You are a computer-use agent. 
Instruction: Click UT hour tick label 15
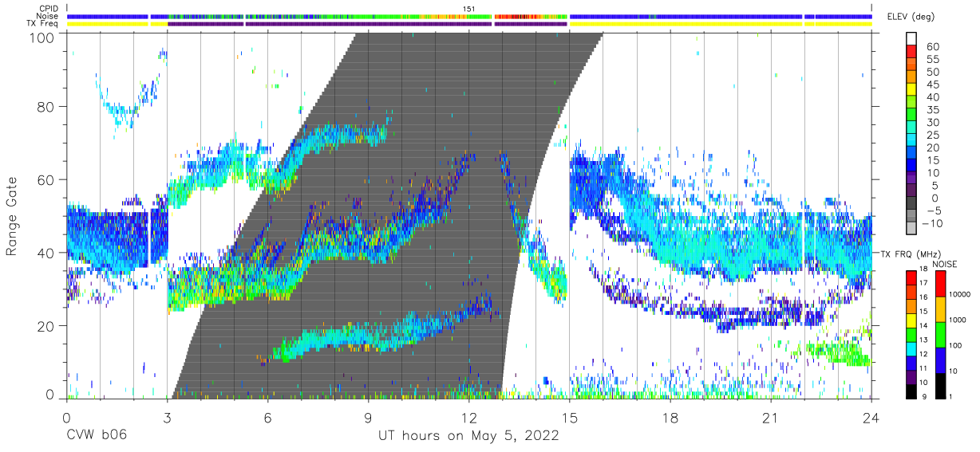pos(569,417)
